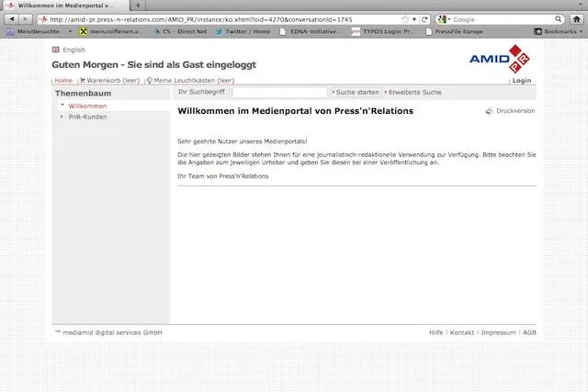Click into the Google search field

(503, 19)
